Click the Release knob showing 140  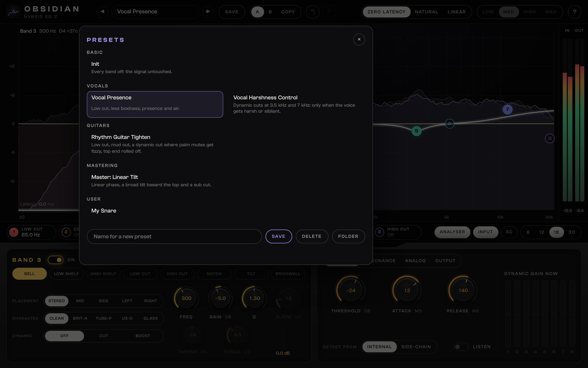[x=463, y=290]
